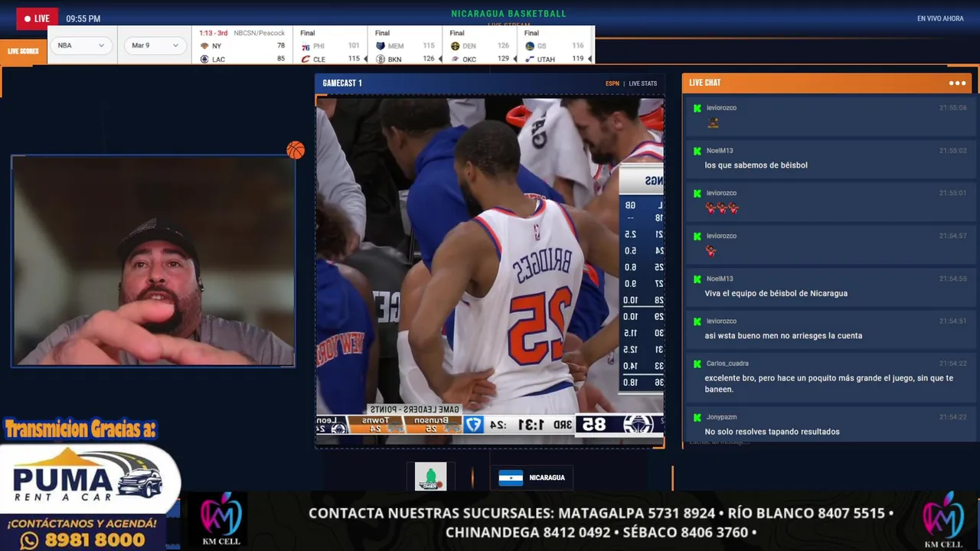The height and width of the screenshot is (551, 980).
Task: Click the right KM Cell logo
Action: coord(943,520)
